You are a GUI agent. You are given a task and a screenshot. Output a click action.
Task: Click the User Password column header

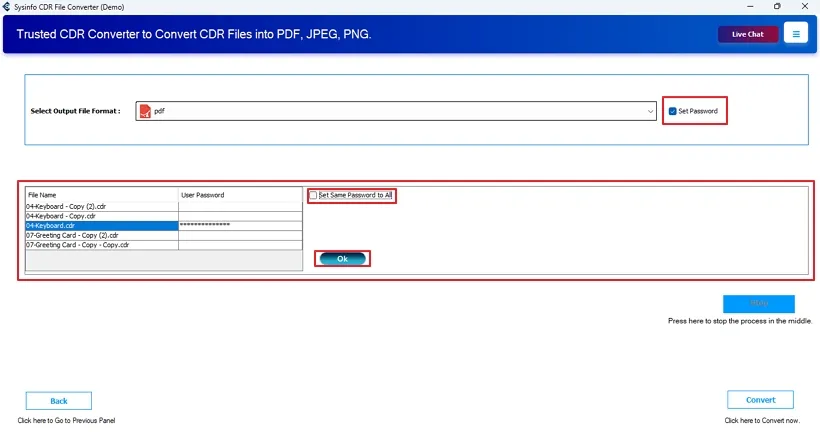pyautogui.click(x=239, y=195)
